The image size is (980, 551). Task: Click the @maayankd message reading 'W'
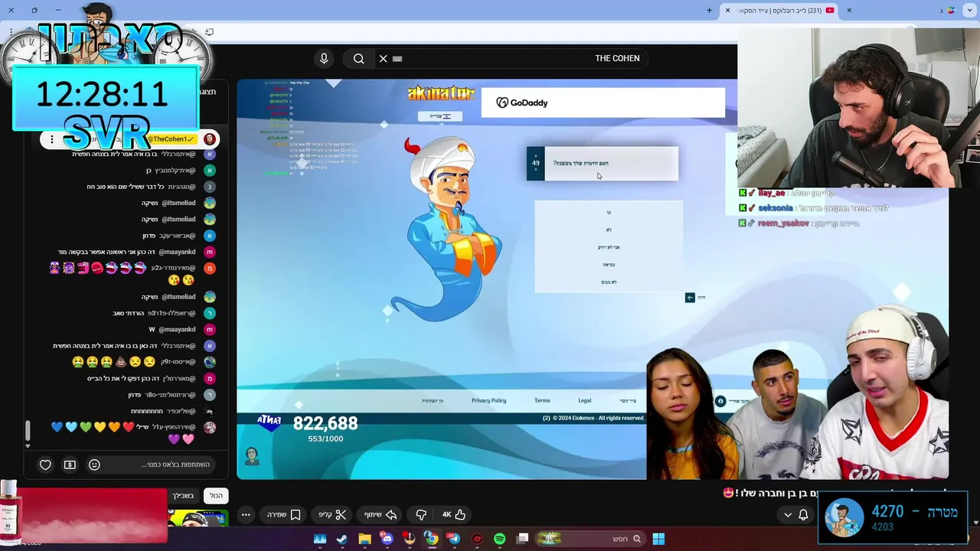tap(152, 329)
